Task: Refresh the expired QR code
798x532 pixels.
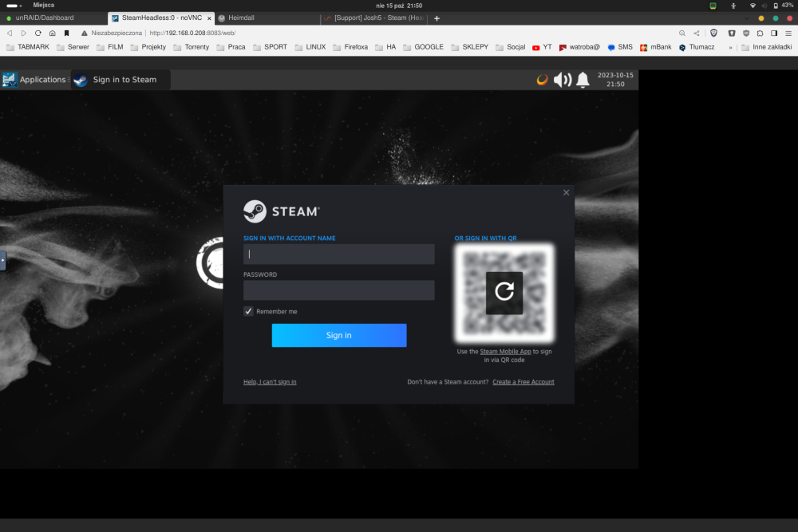Action: [x=504, y=293]
